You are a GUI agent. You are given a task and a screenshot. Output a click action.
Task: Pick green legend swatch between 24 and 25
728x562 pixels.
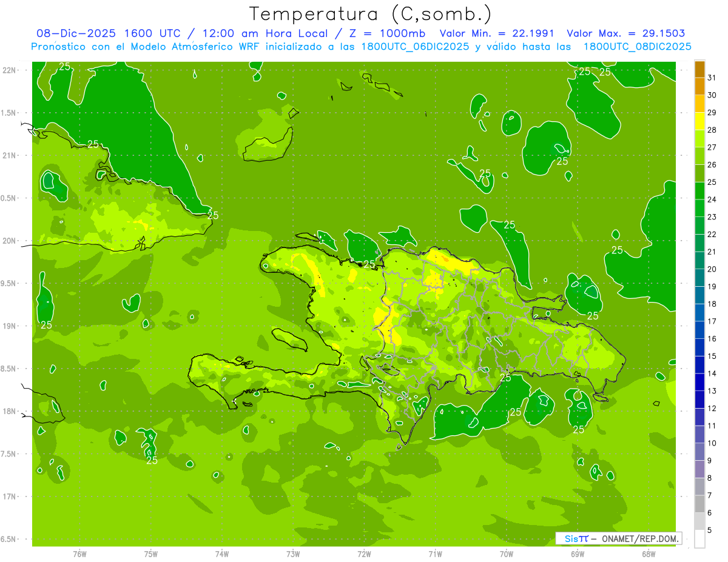699,191
